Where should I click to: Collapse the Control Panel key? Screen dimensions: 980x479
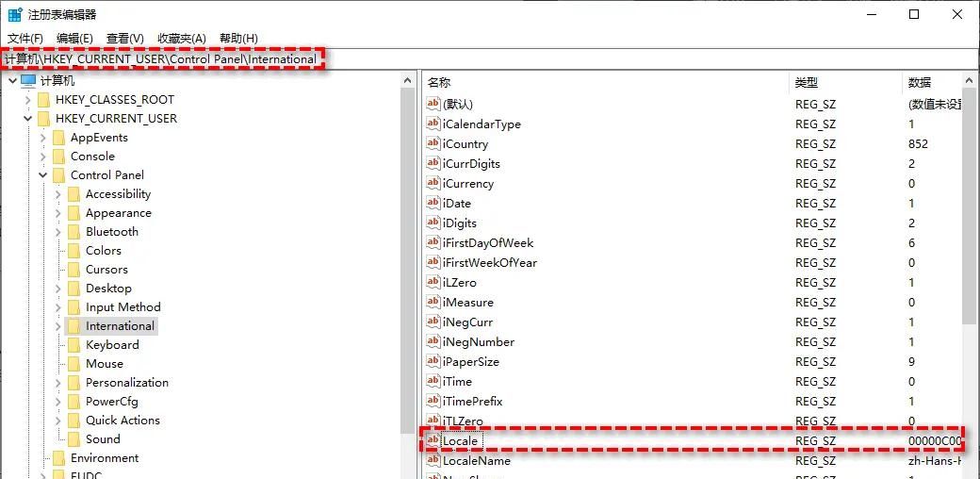(x=42, y=175)
